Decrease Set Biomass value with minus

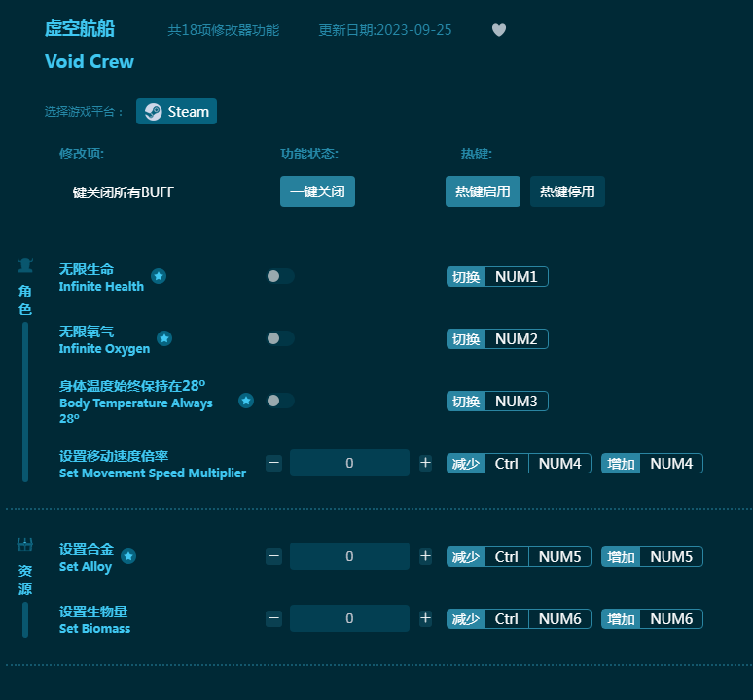click(x=273, y=618)
